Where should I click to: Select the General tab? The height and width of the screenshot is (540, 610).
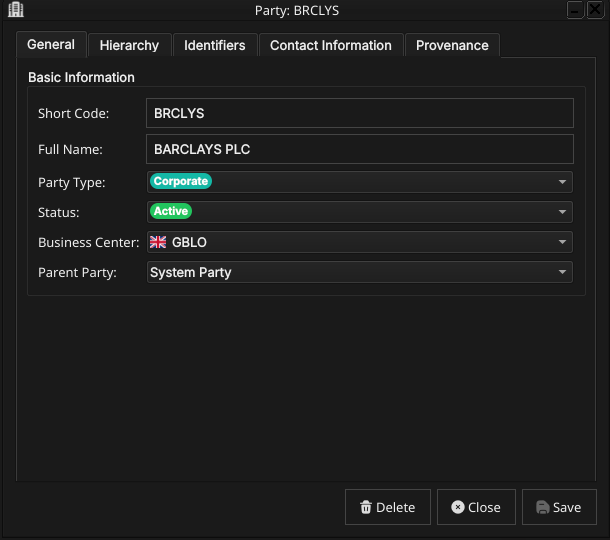pos(51,44)
